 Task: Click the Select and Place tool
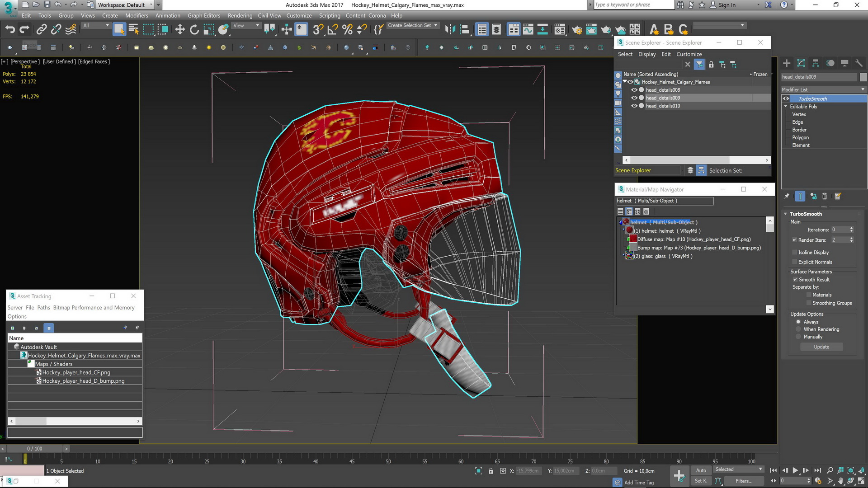223,30
